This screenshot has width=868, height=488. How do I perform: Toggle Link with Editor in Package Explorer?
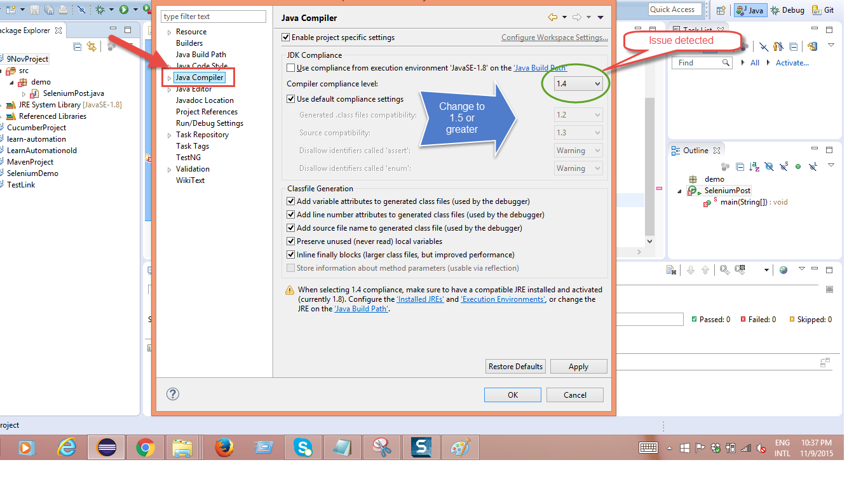[92, 46]
